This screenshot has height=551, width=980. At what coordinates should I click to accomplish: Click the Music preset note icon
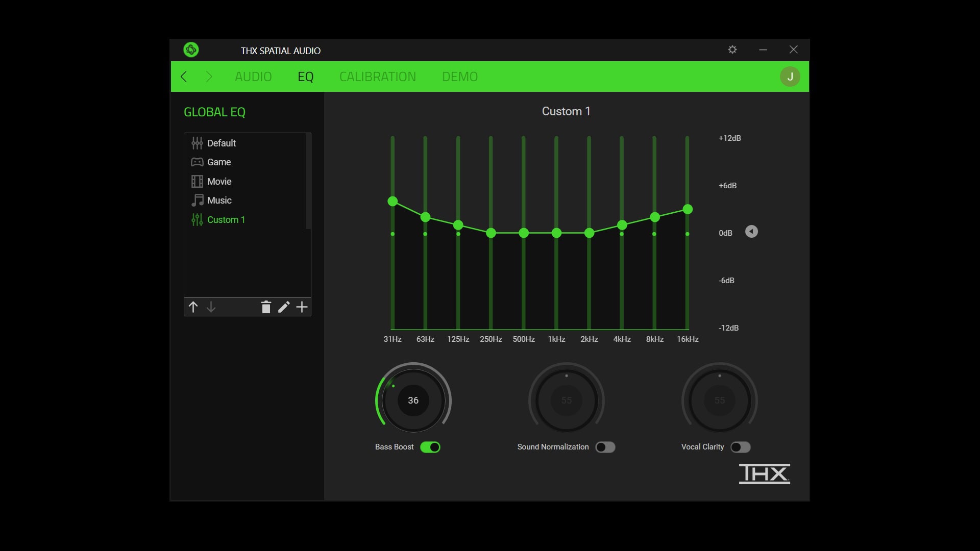coord(197,201)
